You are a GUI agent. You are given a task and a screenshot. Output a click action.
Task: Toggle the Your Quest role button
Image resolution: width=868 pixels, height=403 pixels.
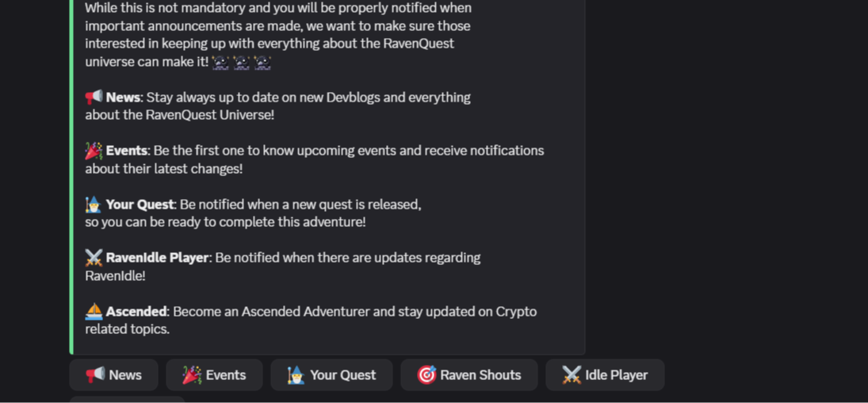(x=331, y=374)
